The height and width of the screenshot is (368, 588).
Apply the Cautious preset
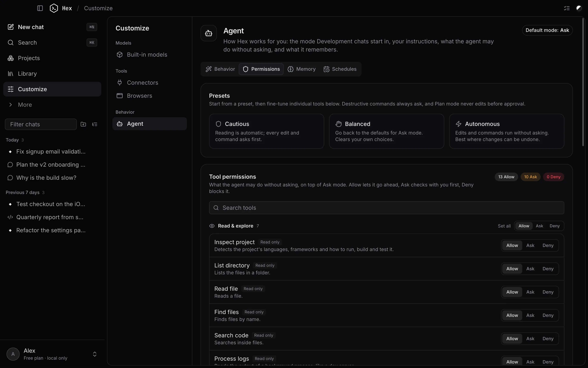(x=267, y=131)
